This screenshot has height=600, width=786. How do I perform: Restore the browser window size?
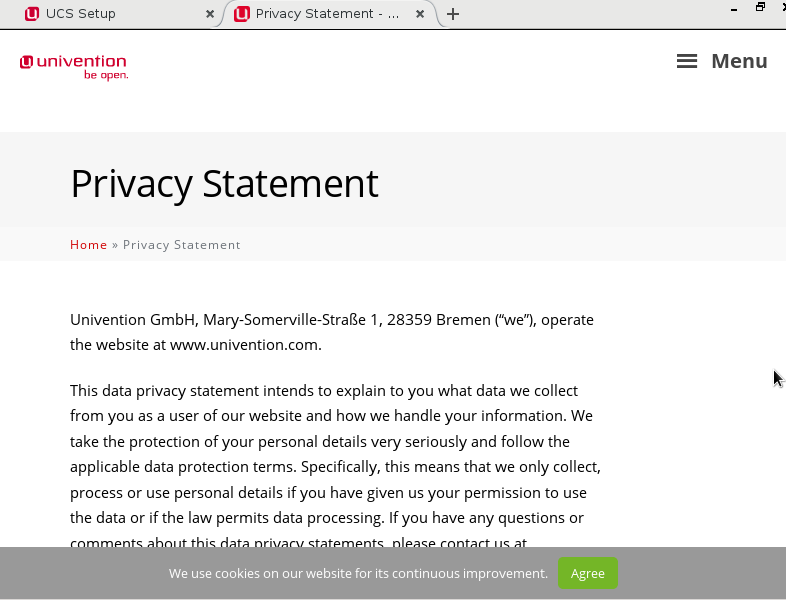point(760,7)
